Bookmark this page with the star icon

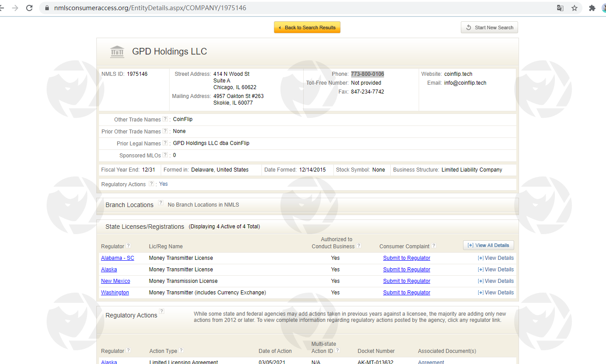[574, 8]
